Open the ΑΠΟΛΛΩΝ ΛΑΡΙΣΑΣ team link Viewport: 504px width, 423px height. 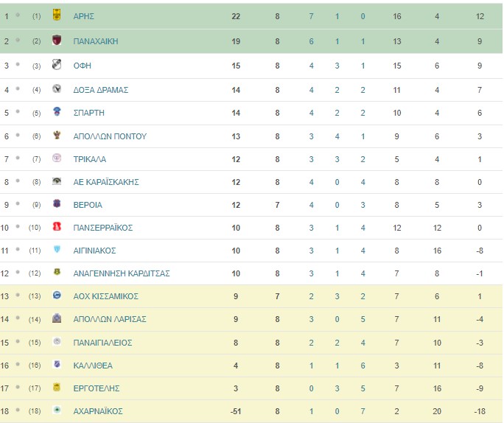110,319
